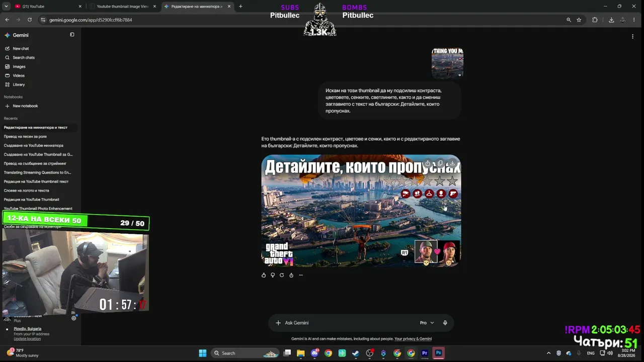Image resolution: width=644 pixels, height=362 pixels.
Task: Open the Library section
Action: coord(19,85)
